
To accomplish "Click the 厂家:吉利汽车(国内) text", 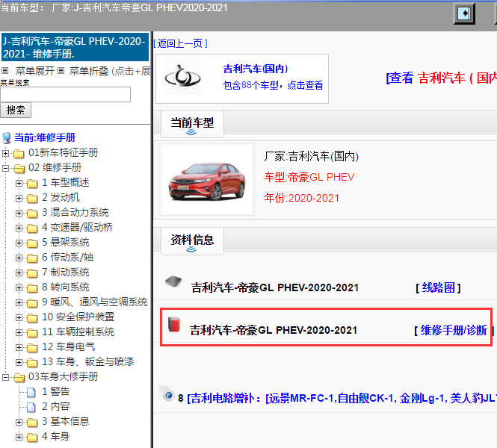I will (x=311, y=156).
